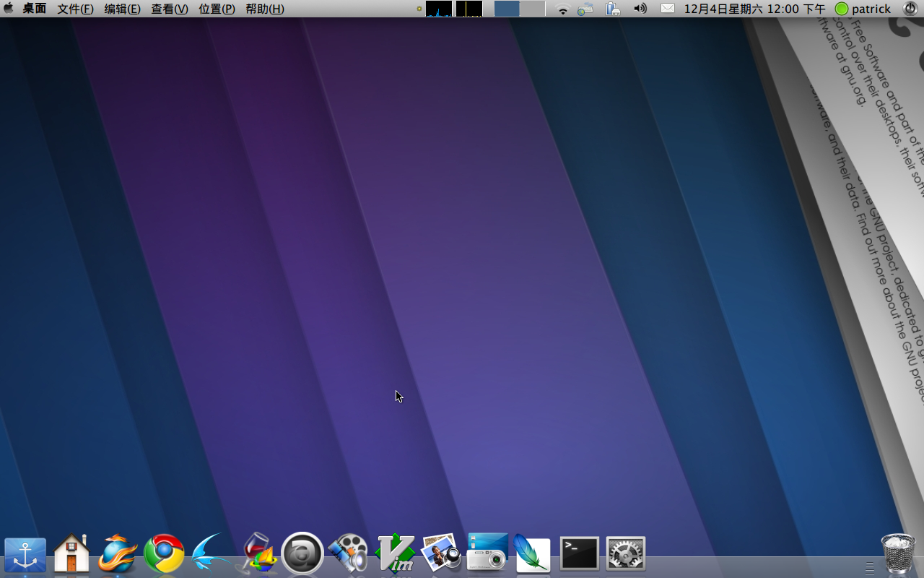Viewport: 924px width, 578px height.
Task: Open the round gray @ icon in dock
Action: [302, 553]
